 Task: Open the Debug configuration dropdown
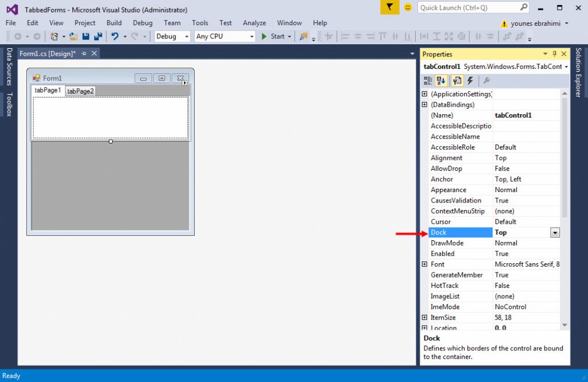172,36
